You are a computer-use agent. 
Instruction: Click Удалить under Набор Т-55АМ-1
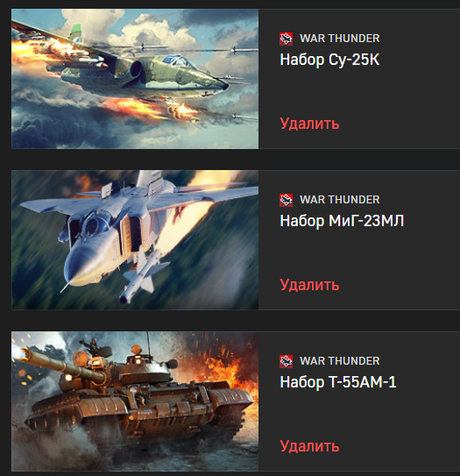pyautogui.click(x=309, y=446)
